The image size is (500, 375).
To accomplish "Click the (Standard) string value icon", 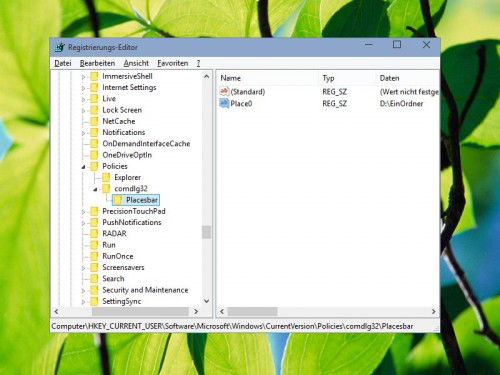I will click(x=224, y=91).
